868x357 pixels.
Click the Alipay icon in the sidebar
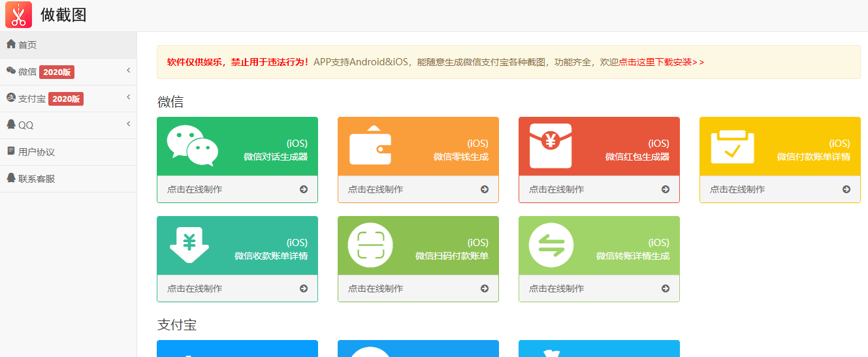11,98
